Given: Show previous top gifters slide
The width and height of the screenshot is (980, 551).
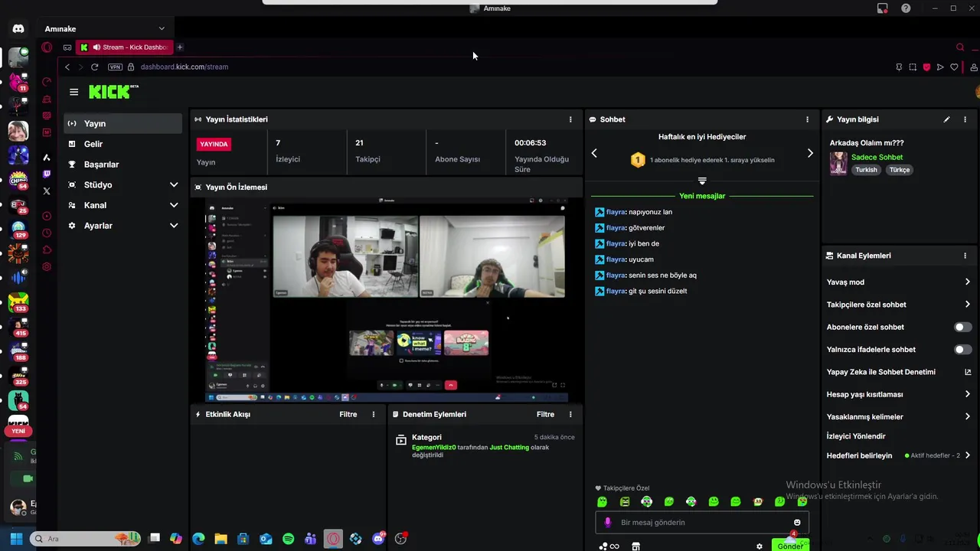Looking at the screenshot, I should [594, 153].
